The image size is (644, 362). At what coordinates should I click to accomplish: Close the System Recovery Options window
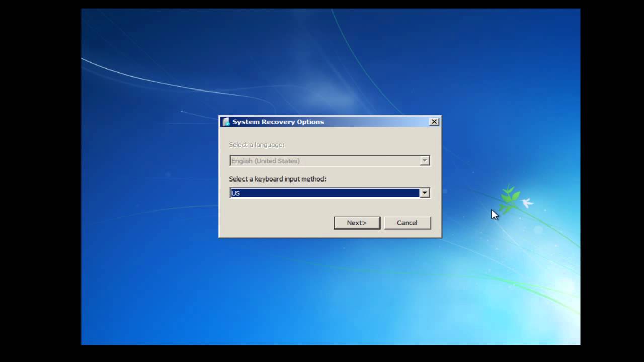click(434, 122)
